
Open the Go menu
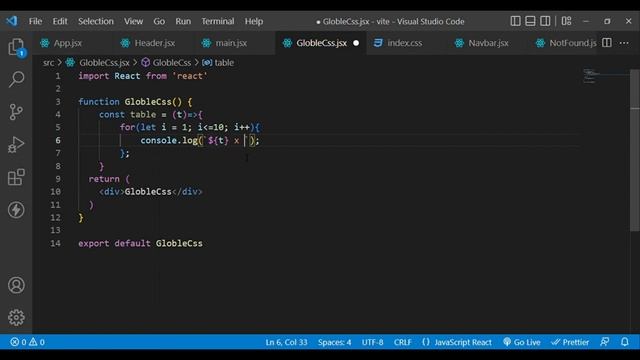tap(159, 21)
